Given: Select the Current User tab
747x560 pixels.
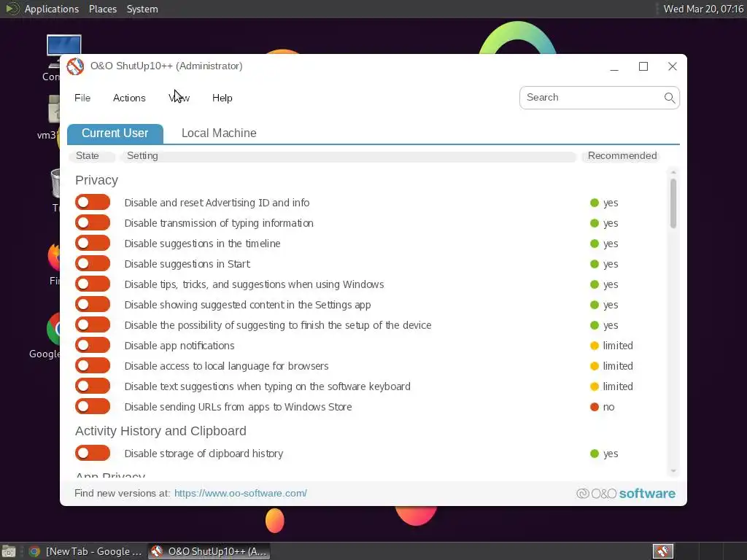Looking at the screenshot, I should pyautogui.click(x=115, y=133).
